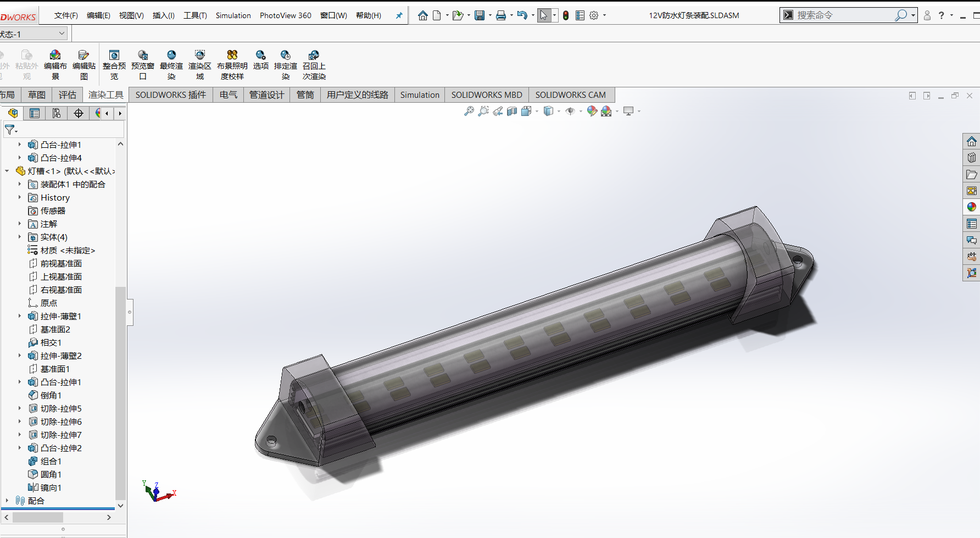The image size is (980, 538).
Task: Click the rebuild traffic light icon
Action: [x=566, y=15]
